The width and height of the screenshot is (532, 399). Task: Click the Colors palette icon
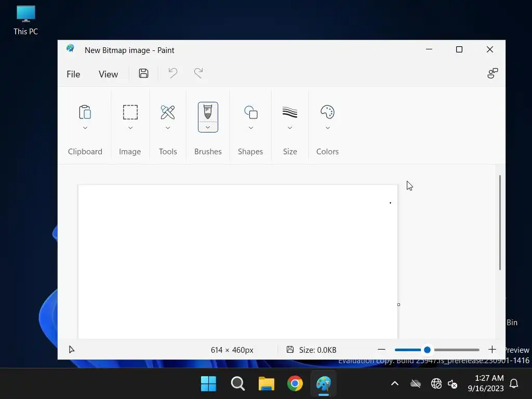coord(327,112)
